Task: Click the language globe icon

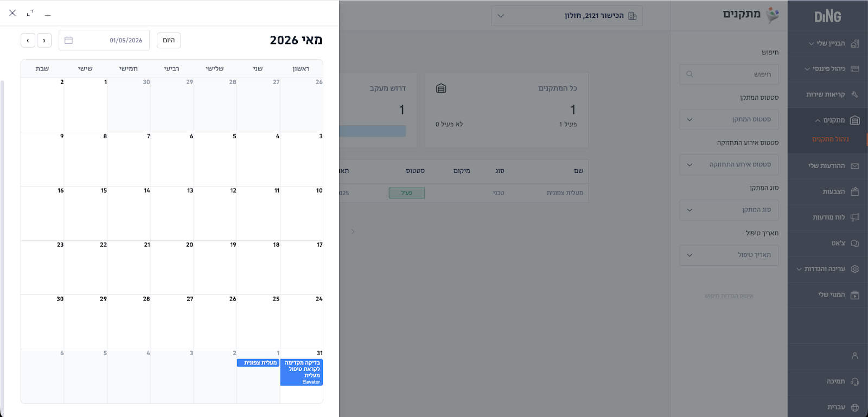Action: (854, 407)
